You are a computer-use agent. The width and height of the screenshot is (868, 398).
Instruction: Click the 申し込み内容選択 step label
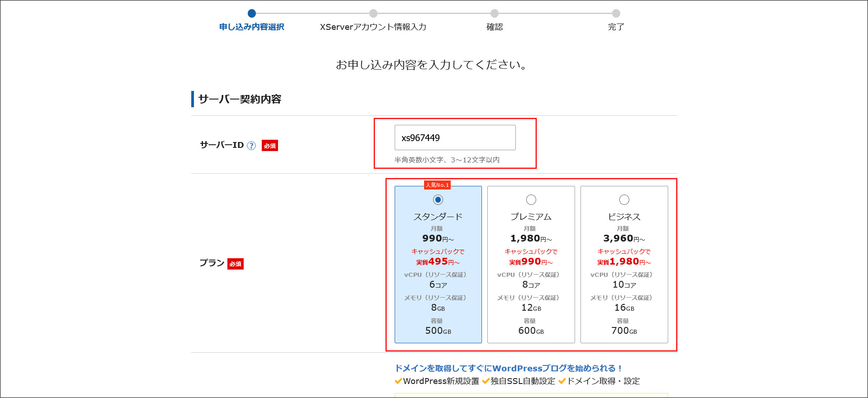[x=252, y=27]
